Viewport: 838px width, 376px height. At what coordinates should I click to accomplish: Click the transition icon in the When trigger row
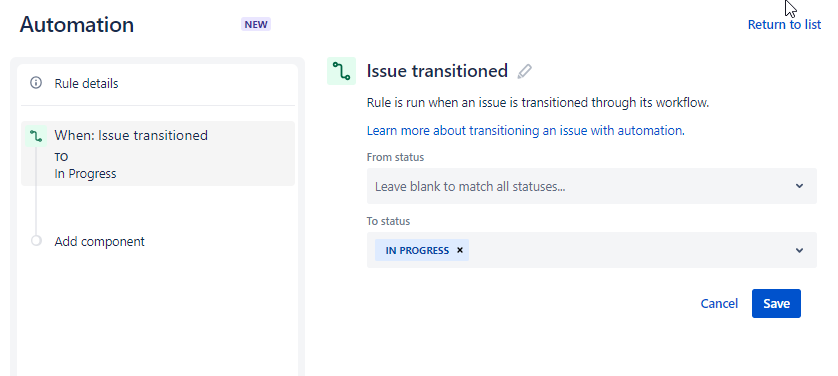pos(36,136)
